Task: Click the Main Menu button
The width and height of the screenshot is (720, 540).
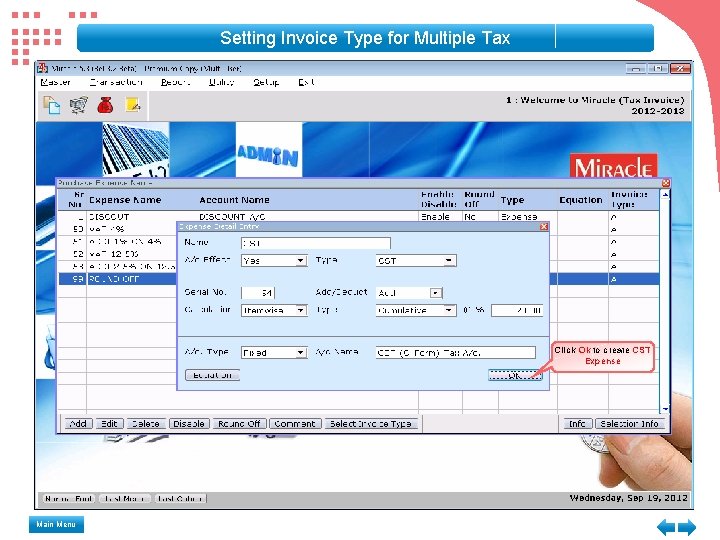Action: click(x=56, y=524)
